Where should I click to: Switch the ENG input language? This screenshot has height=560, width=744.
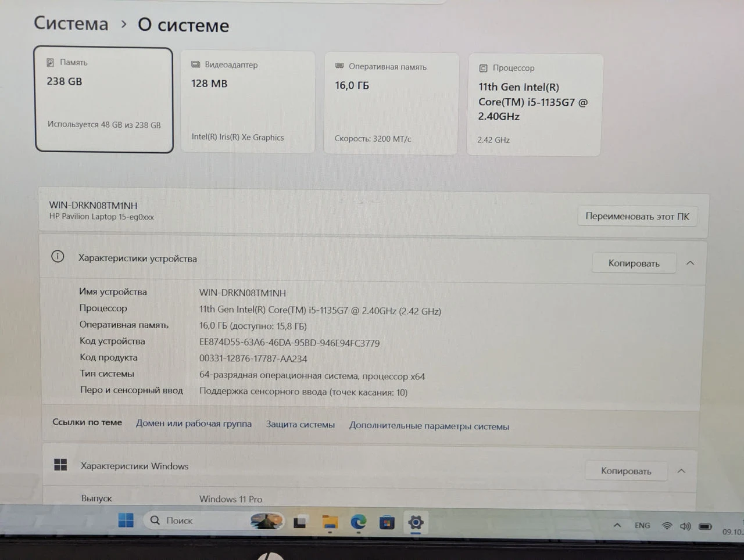point(642,525)
